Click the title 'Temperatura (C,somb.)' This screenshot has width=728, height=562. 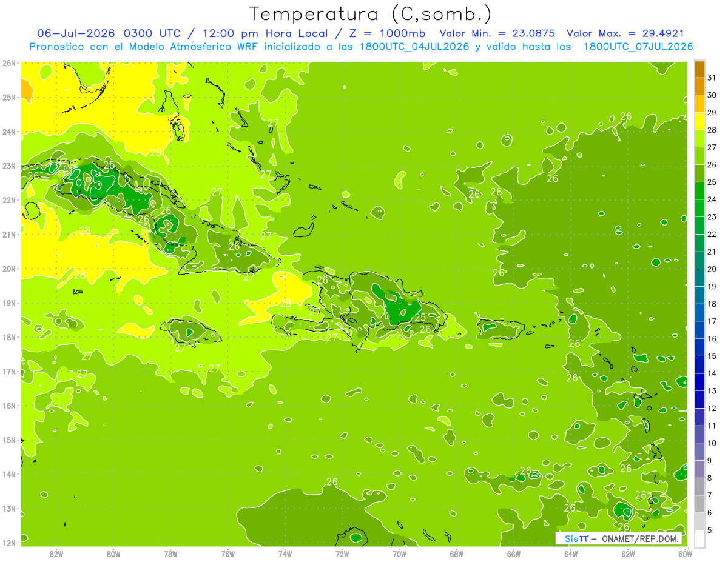pyautogui.click(x=370, y=14)
